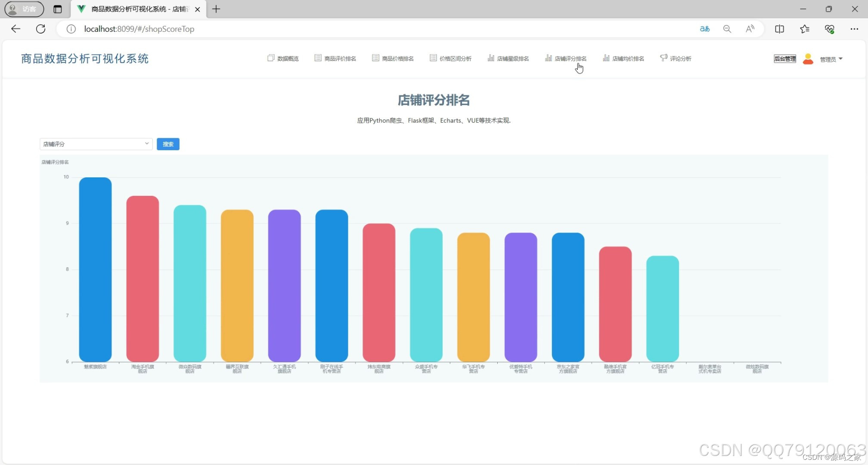Click the admin avatar icon

click(x=808, y=59)
